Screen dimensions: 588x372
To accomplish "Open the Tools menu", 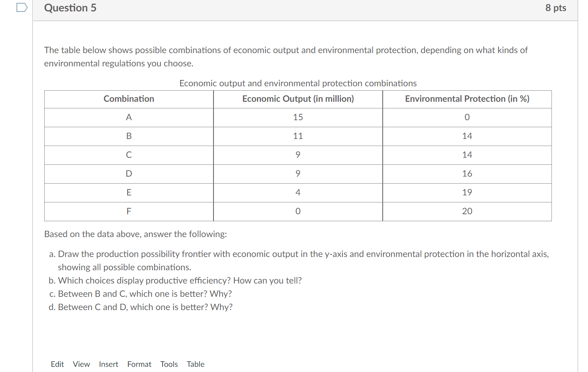I will (x=169, y=364).
